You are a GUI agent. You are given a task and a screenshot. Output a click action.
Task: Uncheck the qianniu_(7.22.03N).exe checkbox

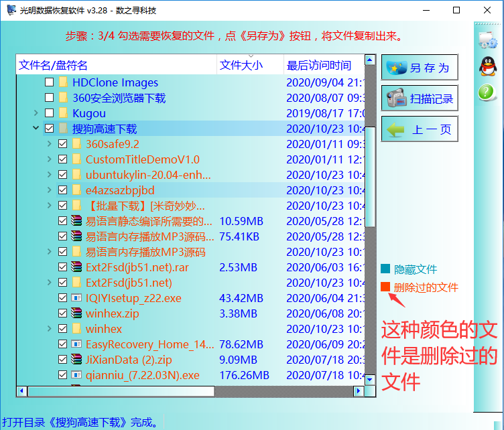click(x=63, y=375)
